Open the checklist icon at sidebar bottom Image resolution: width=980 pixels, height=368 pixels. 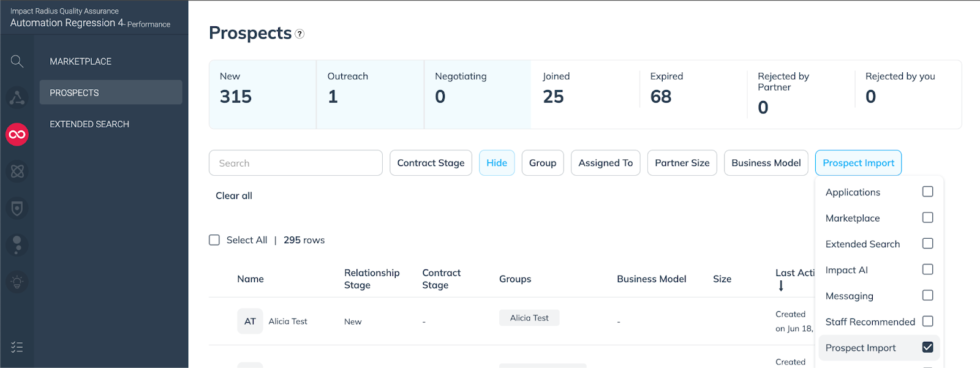17,347
